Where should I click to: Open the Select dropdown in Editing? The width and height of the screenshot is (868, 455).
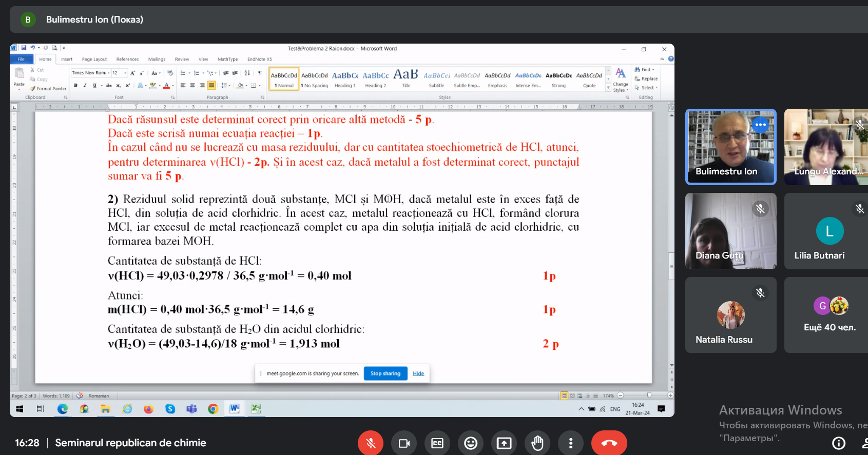coord(646,88)
